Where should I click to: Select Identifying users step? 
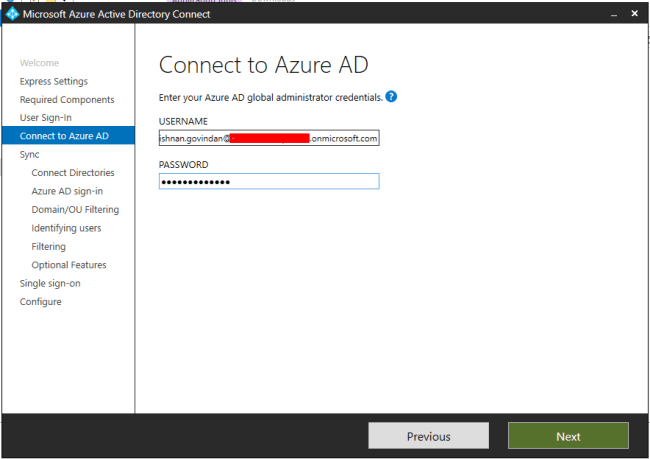pyautogui.click(x=66, y=228)
